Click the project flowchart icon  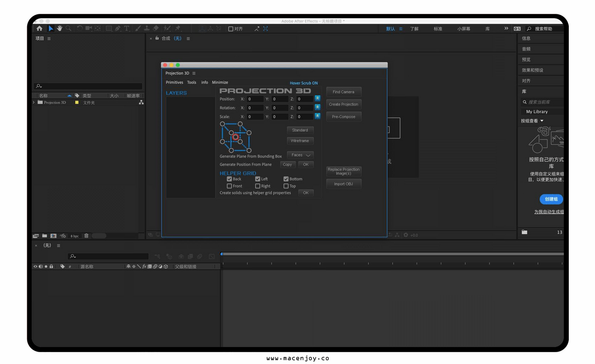[x=141, y=103]
